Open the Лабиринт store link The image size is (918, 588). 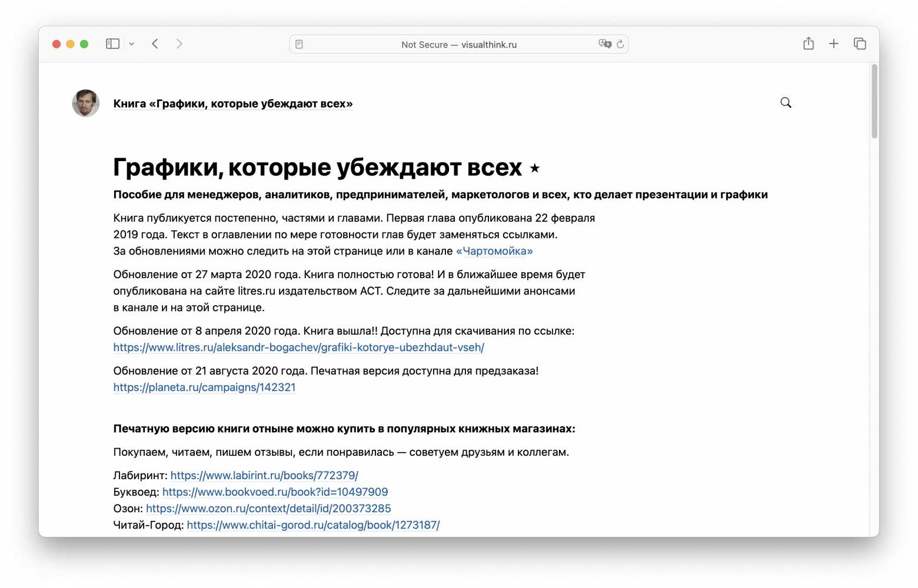point(264,476)
